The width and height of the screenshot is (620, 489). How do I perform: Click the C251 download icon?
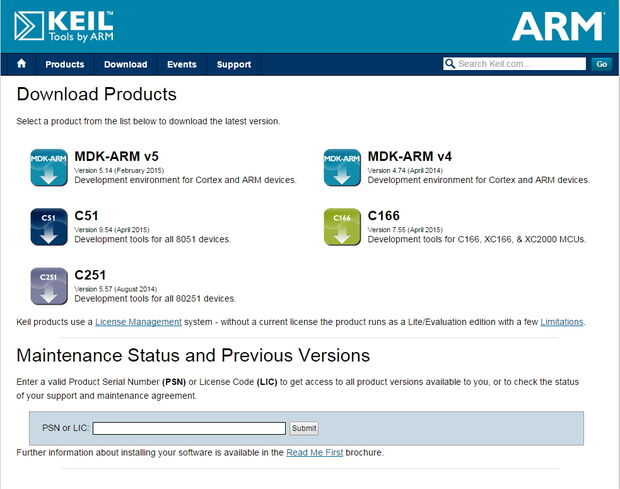[49, 286]
